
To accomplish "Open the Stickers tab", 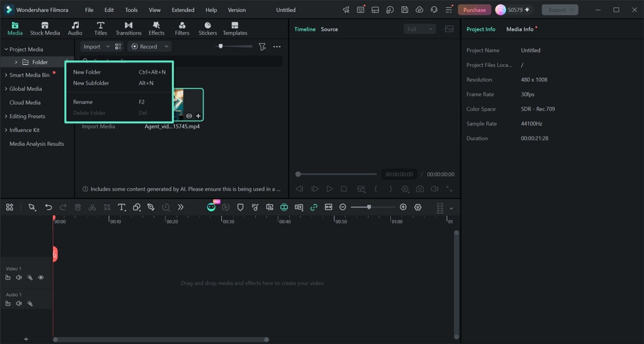I will (x=208, y=29).
